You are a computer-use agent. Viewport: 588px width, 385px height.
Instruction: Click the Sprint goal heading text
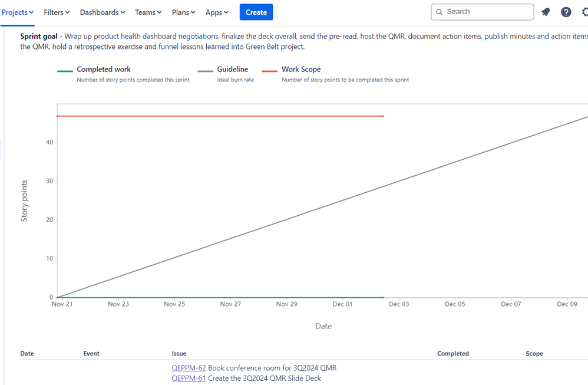click(x=39, y=37)
